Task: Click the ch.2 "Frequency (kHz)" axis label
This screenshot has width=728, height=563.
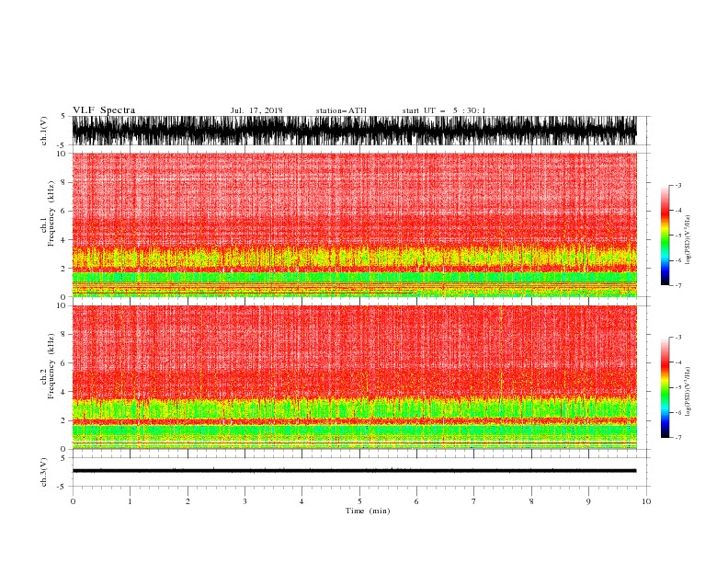Action: tap(51, 366)
